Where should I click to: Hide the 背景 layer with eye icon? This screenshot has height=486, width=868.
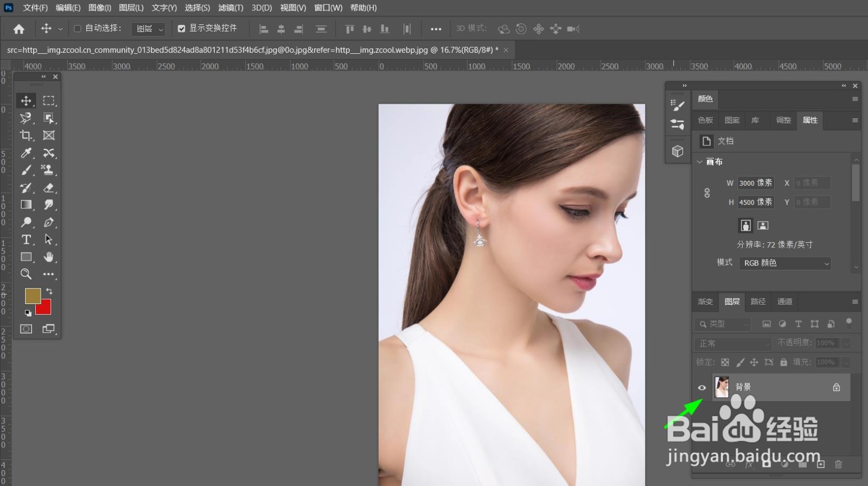tap(702, 388)
